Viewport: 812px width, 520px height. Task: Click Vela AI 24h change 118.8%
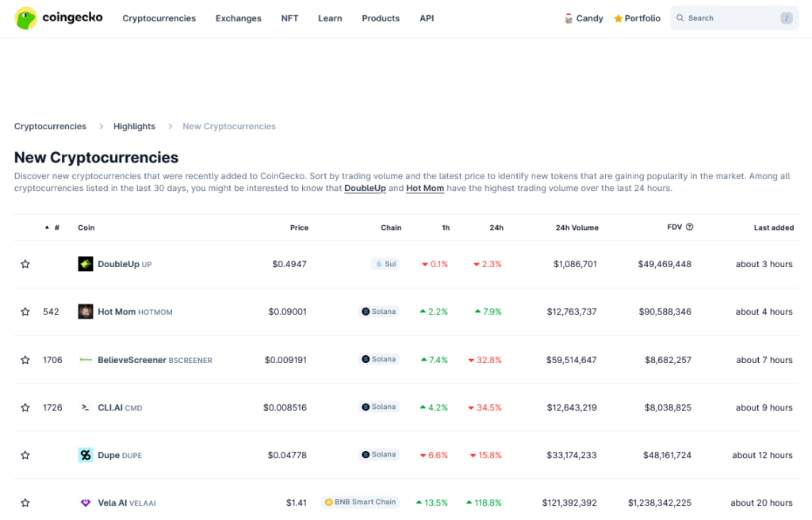(484, 503)
